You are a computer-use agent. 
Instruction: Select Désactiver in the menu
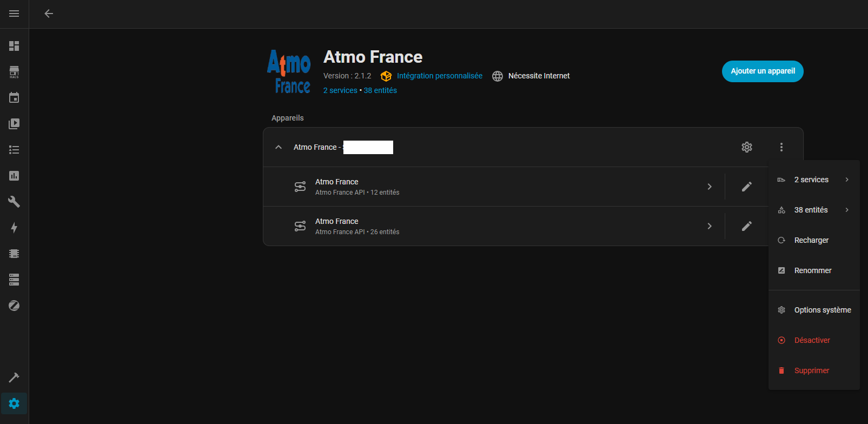[x=812, y=340]
